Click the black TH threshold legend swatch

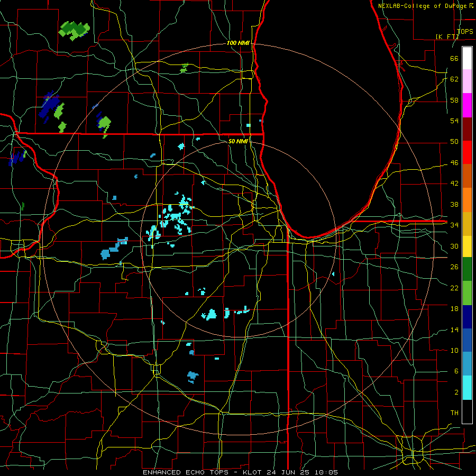pos(467,411)
